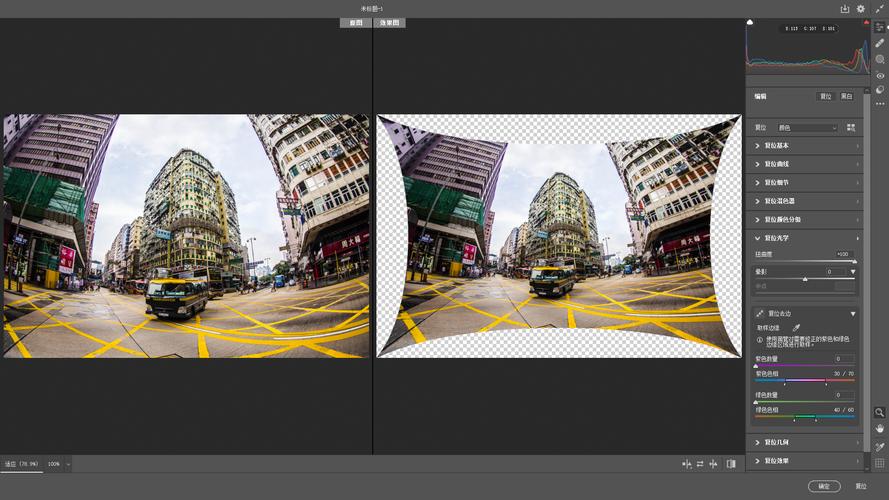Toggle visibility arrow for 复位基本 panel
This screenshot has height=500, width=889.
point(857,146)
